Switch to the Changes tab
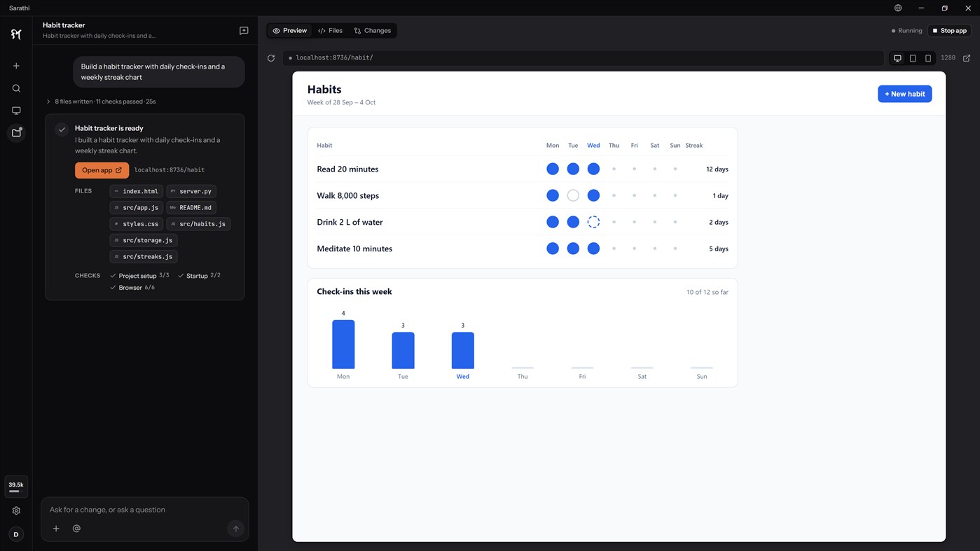The width and height of the screenshot is (980, 551). coord(373,31)
